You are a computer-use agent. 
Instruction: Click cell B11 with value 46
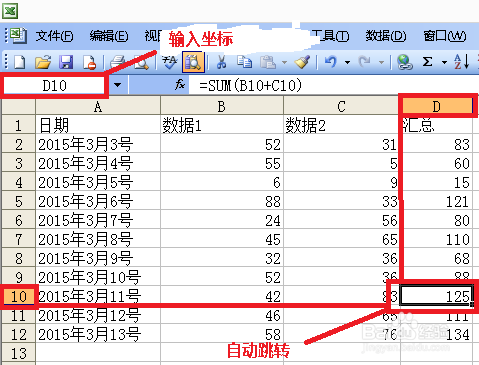pyautogui.click(x=222, y=315)
